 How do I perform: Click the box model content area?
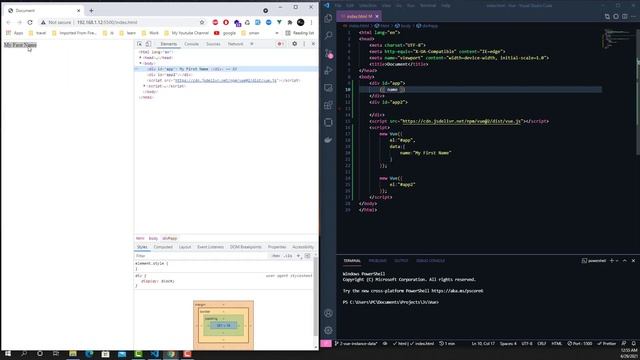[x=224, y=326]
